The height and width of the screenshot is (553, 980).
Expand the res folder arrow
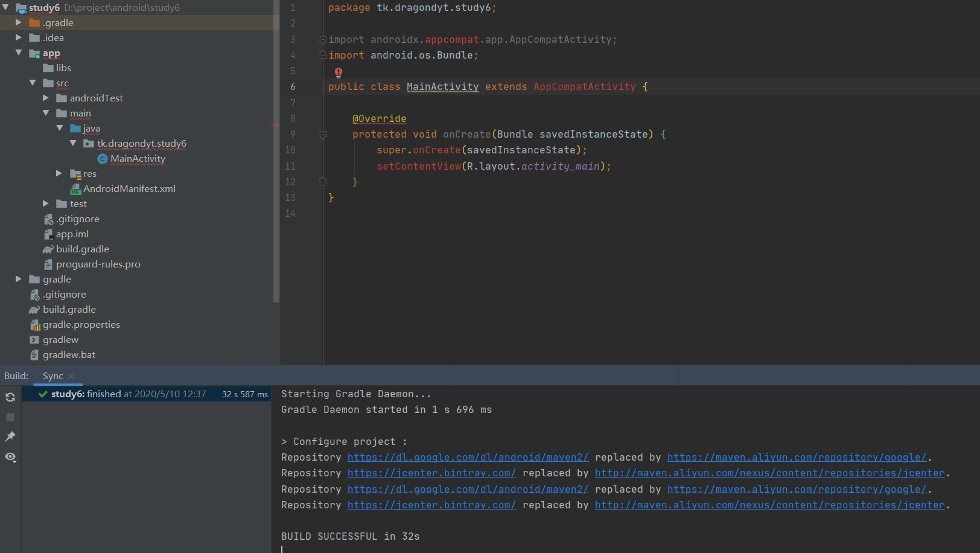point(59,173)
